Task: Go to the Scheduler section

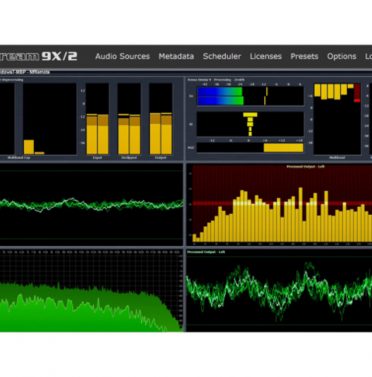Action: (222, 56)
